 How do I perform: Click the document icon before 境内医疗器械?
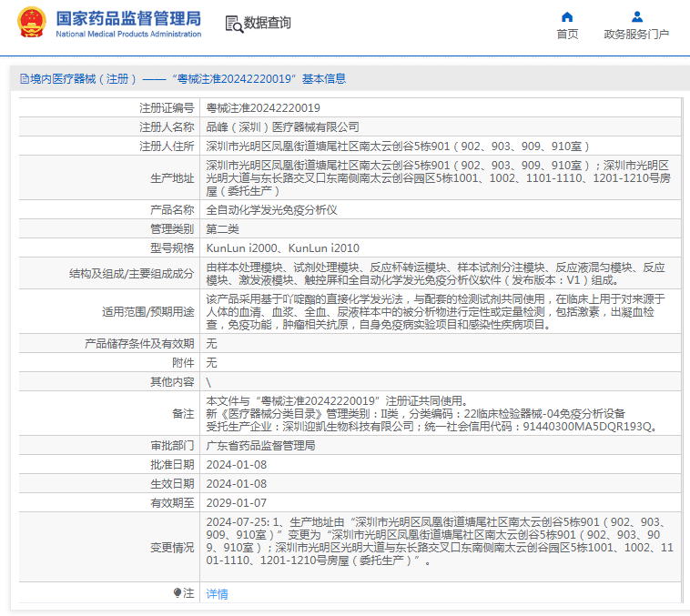coord(25,79)
